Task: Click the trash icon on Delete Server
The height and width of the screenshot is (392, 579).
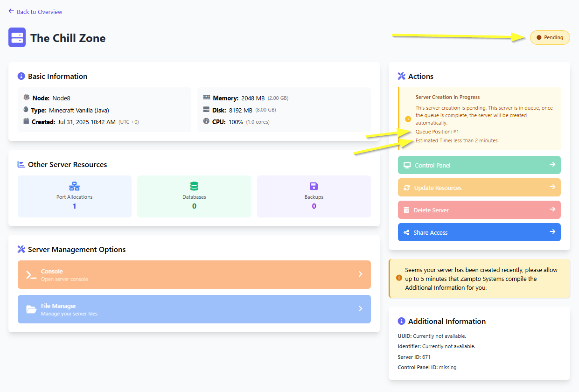Action: [x=406, y=210]
